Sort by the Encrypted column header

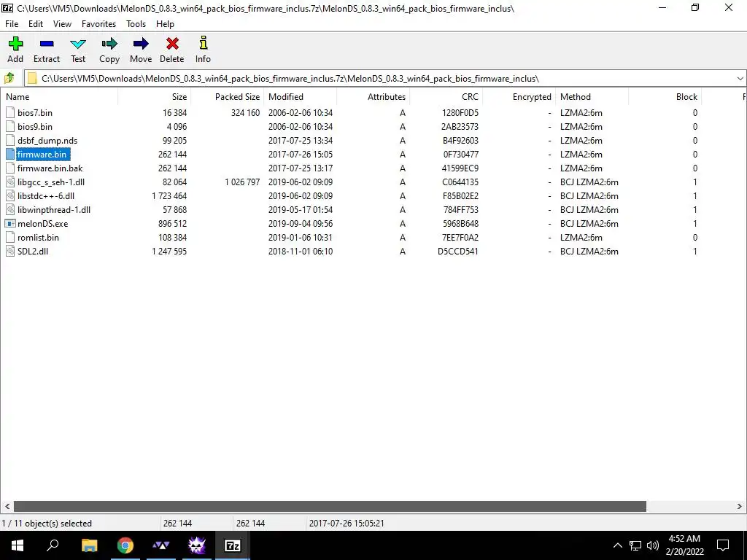pyautogui.click(x=519, y=97)
